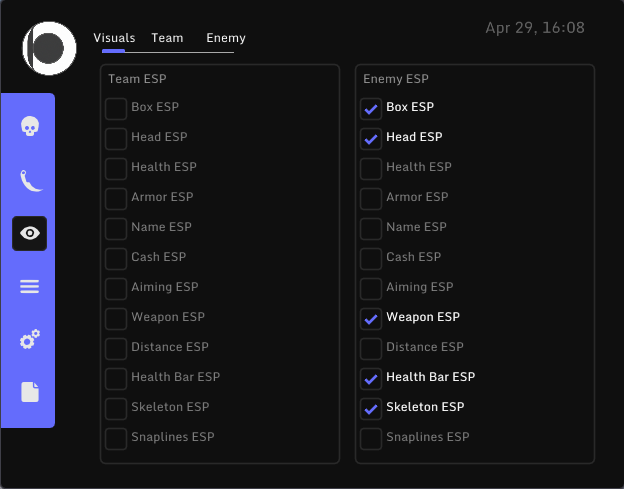This screenshot has width=624, height=489.
Task: Select the eye visuals sidebar icon
Action: [29, 233]
